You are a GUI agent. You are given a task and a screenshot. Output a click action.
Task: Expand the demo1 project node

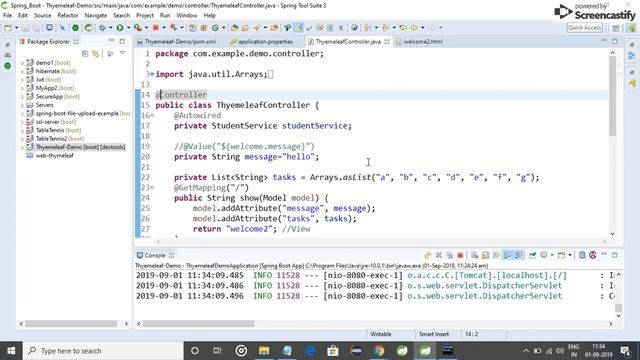[22, 63]
